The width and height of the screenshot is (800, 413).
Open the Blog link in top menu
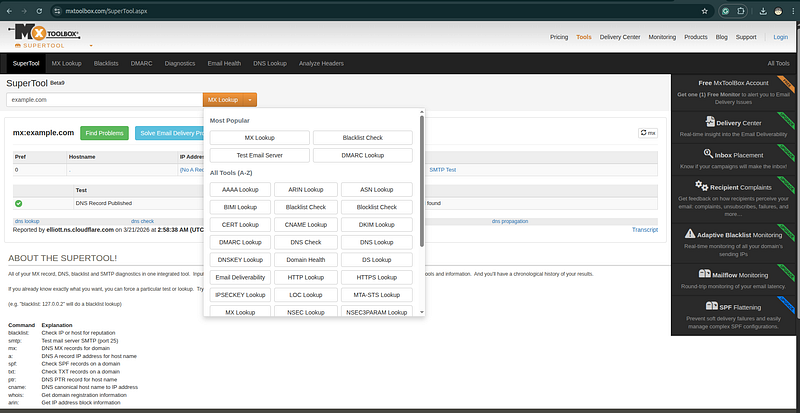pos(721,37)
